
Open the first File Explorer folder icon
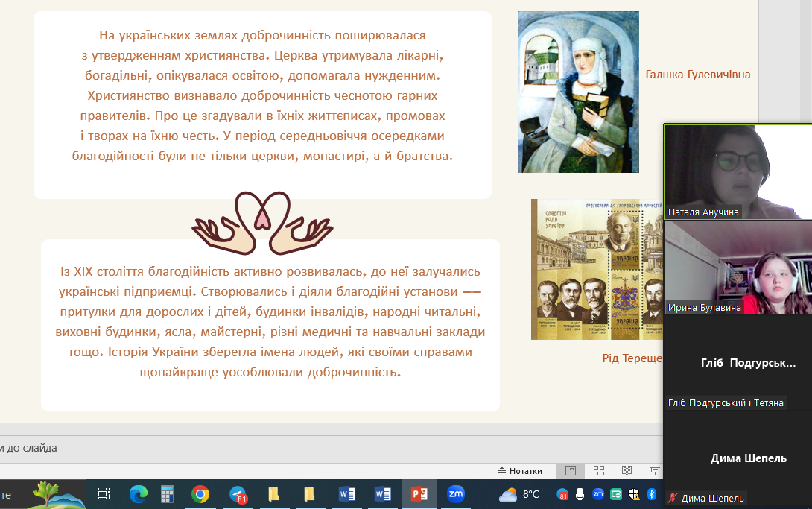[x=273, y=495]
